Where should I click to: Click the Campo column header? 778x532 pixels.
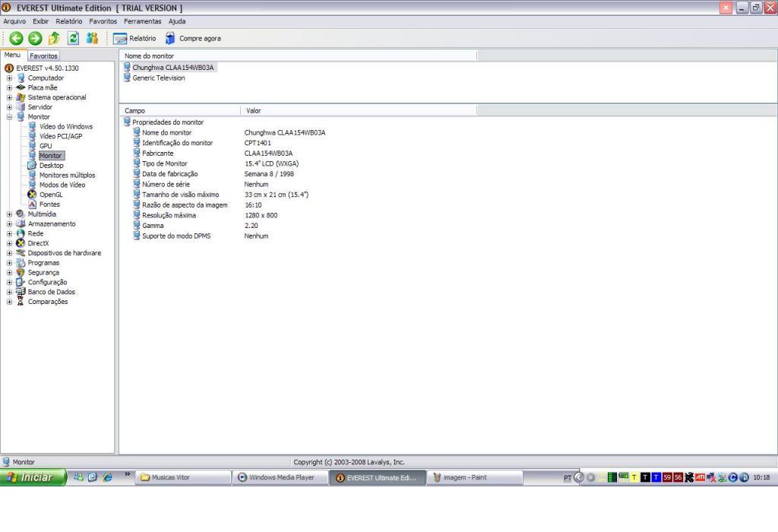pyautogui.click(x=179, y=111)
